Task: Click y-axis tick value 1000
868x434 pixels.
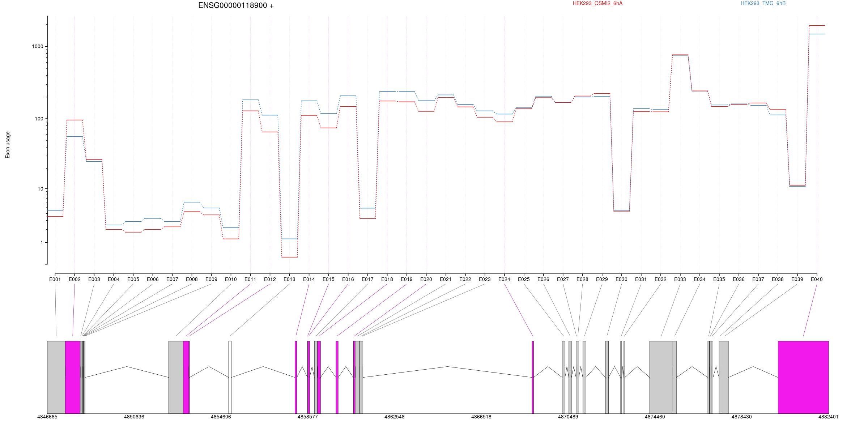Action: click(38, 46)
